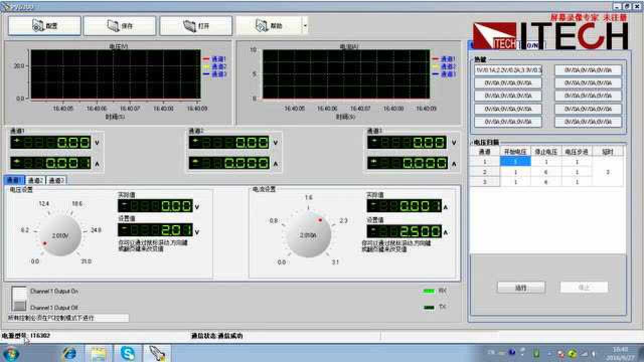The image size is (644, 362).
Task: Toggle the Channel 1 output on/off switch
Action: [x=19, y=299]
